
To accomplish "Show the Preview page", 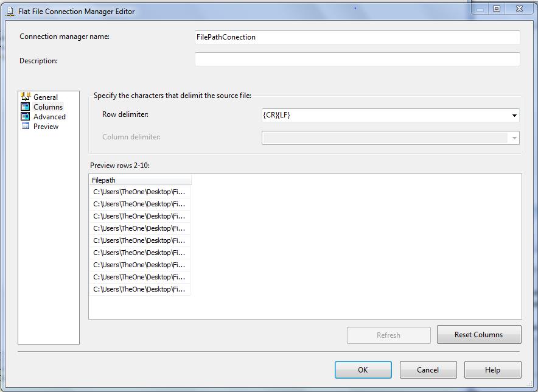I will pyautogui.click(x=46, y=127).
